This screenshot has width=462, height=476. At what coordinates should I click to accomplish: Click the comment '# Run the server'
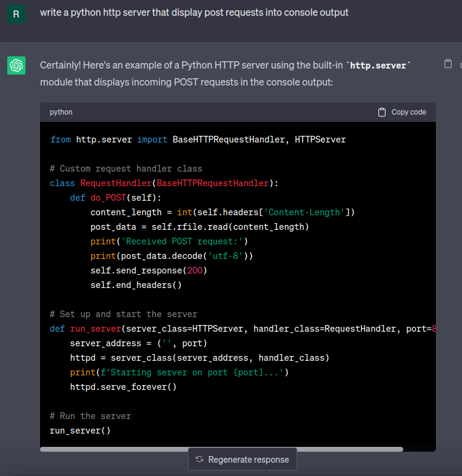pyautogui.click(x=90, y=416)
